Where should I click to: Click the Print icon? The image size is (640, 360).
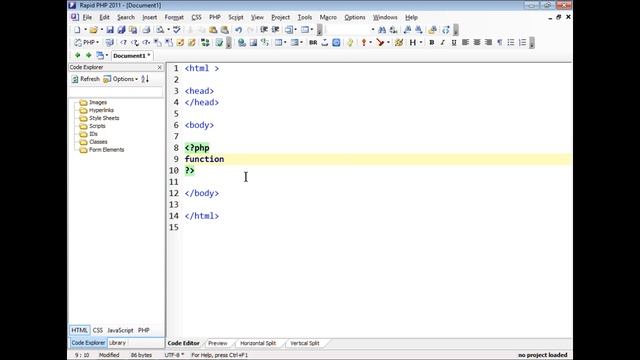146,30
